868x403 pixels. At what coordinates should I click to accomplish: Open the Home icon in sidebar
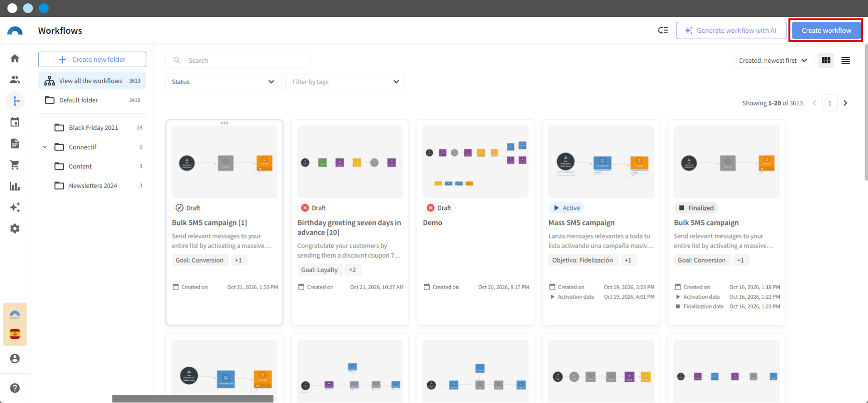pos(15,58)
